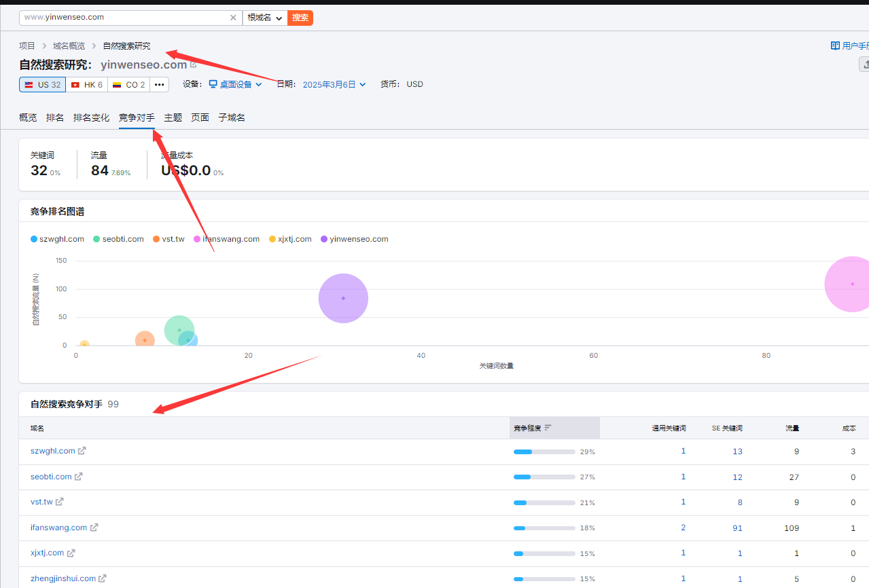Viewport: 869px width, 588px height.
Task: Click external link icon next to seobti.com
Action: coord(79,477)
